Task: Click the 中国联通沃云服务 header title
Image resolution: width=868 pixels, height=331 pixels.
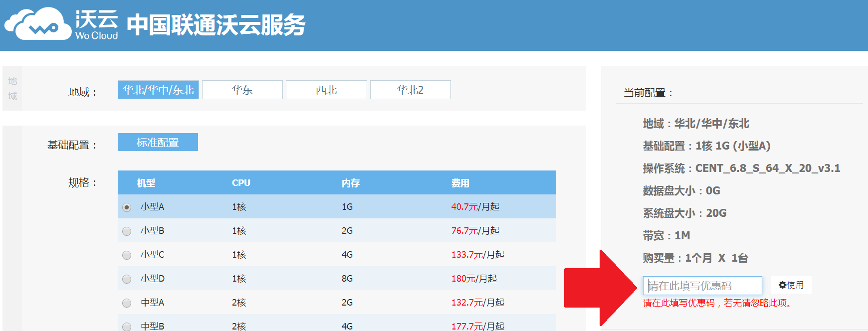Action: point(216,25)
